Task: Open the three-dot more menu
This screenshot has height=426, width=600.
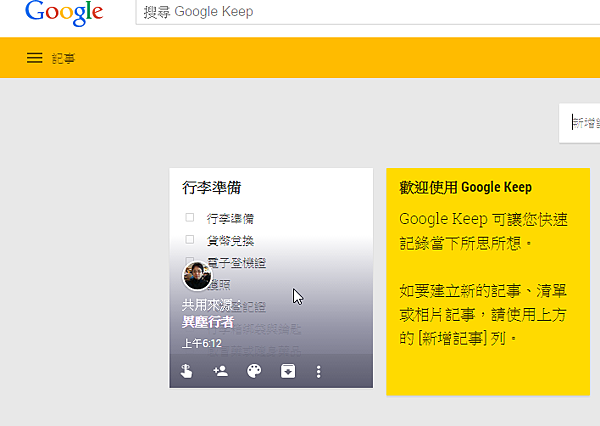Action: pyautogui.click(x=318, y=372)
